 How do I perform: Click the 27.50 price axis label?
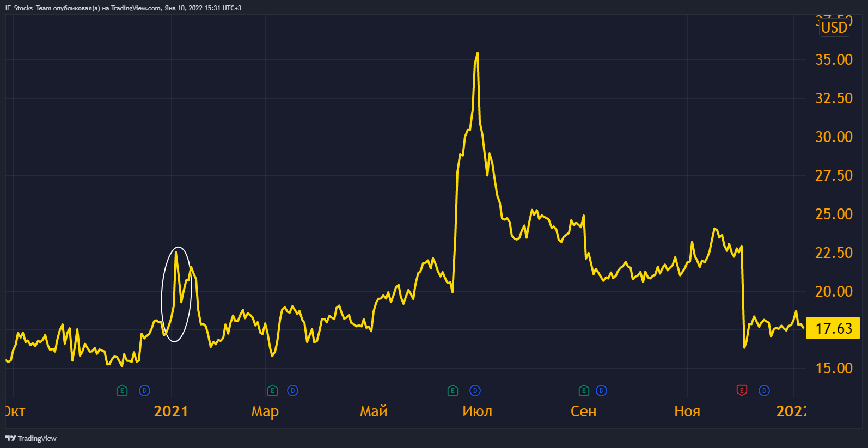(x=834, y=175)
